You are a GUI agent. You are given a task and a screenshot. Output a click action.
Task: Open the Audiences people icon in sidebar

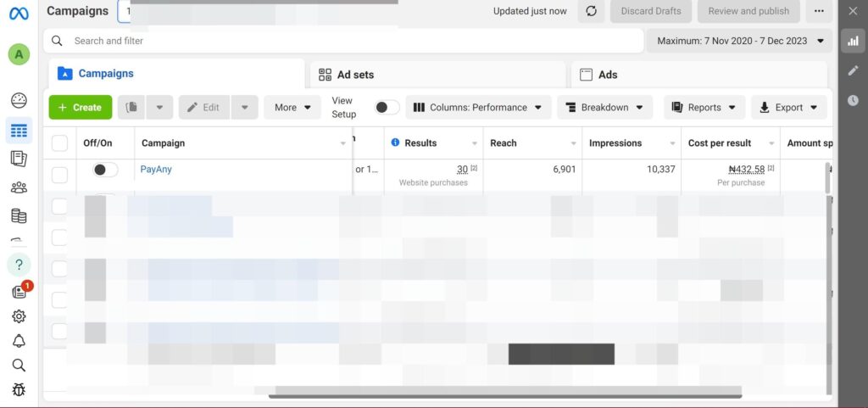[19, 187]
